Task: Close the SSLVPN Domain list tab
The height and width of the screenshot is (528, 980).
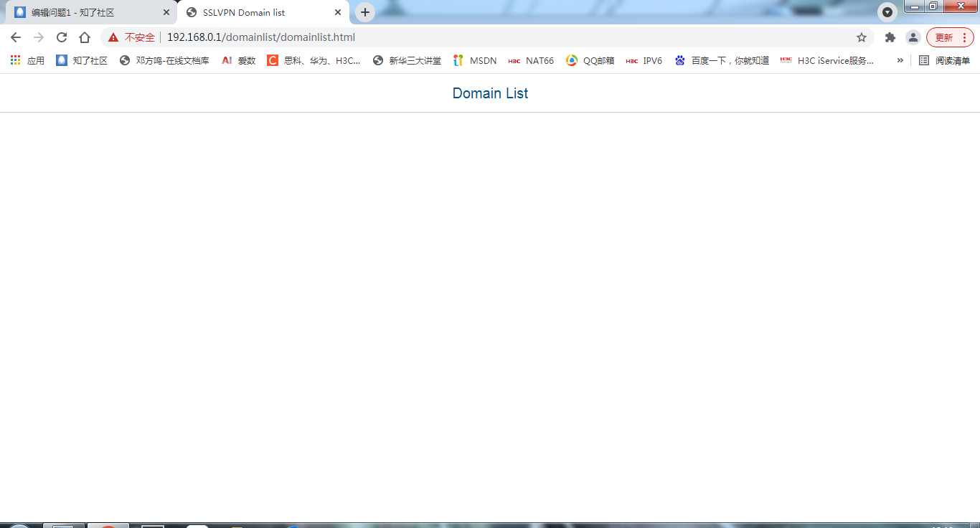Action: click(x=338, y=12)
